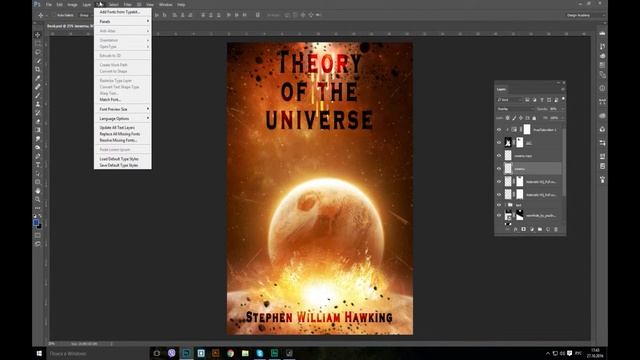
Task: Select the Rectangular Marquee tool
Action: (x=38, y=43)
